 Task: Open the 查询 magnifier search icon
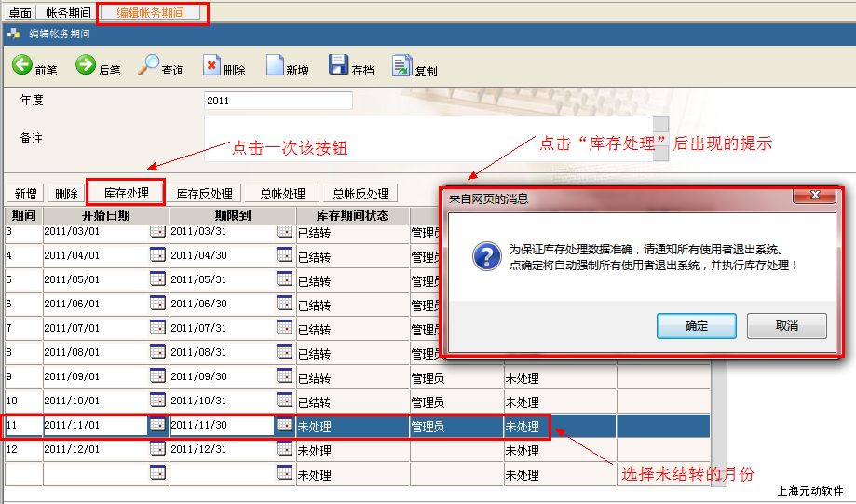point(148,65)
